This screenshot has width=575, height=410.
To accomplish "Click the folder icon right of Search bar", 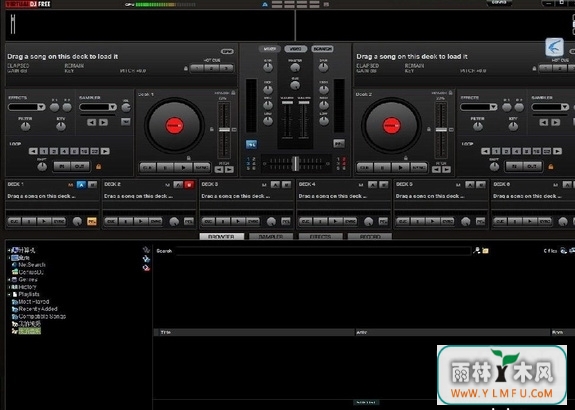I will pyautogui.click(x=486, y=251).
